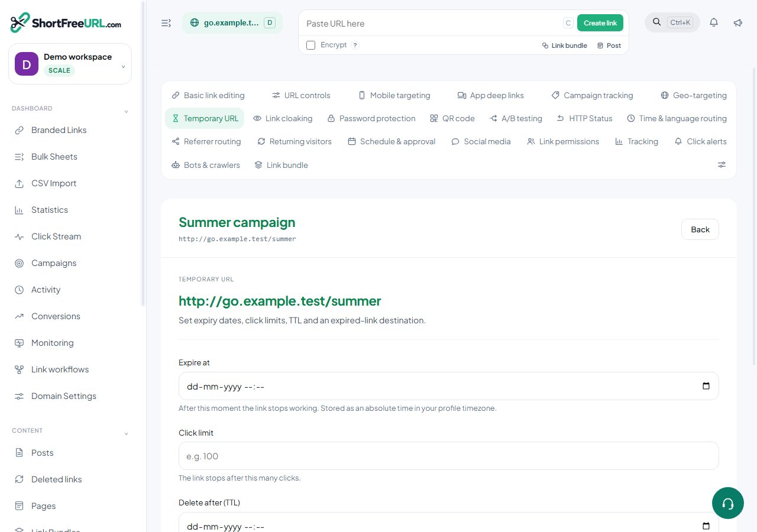Image resolution: width=757 pixels, height=532 pixels.
Task: Switch to Click alerts tab
Action: tap(700, 141)
